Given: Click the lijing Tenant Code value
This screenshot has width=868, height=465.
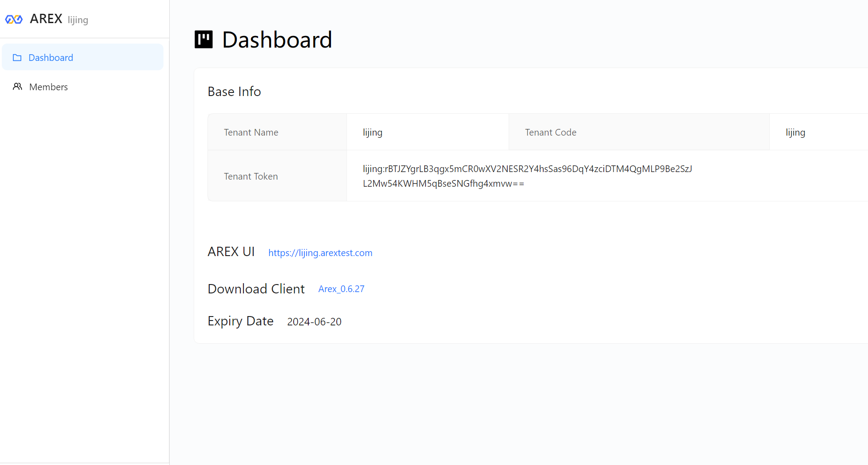Looking at the screenshot, I should [795, 132].
